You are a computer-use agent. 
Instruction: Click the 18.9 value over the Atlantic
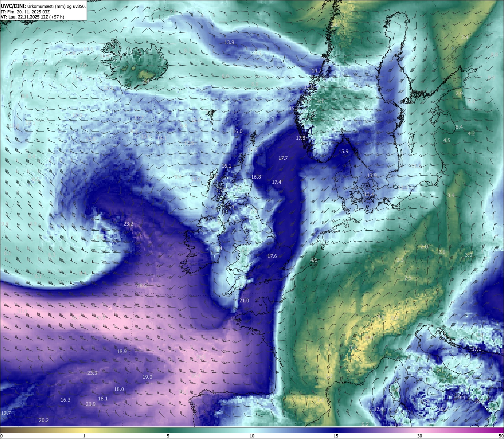click(x=122, y=352)
